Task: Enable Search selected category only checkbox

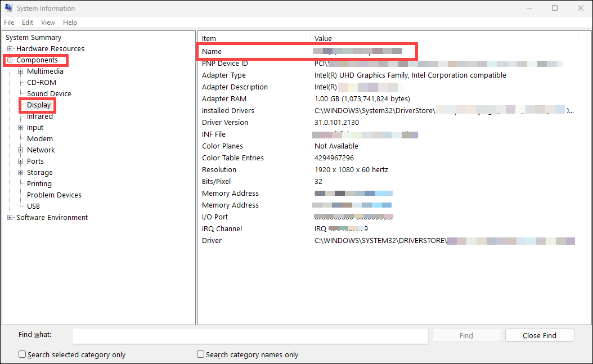Action: point(23,354)
